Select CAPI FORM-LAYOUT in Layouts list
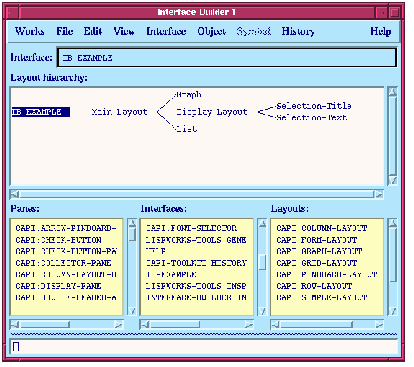The width and height of the screenshot is (414, 367). tap(317, 240)
